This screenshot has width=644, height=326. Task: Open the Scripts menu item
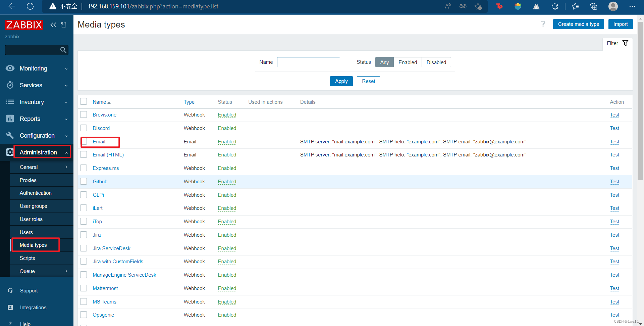click(x=42, y=258)
